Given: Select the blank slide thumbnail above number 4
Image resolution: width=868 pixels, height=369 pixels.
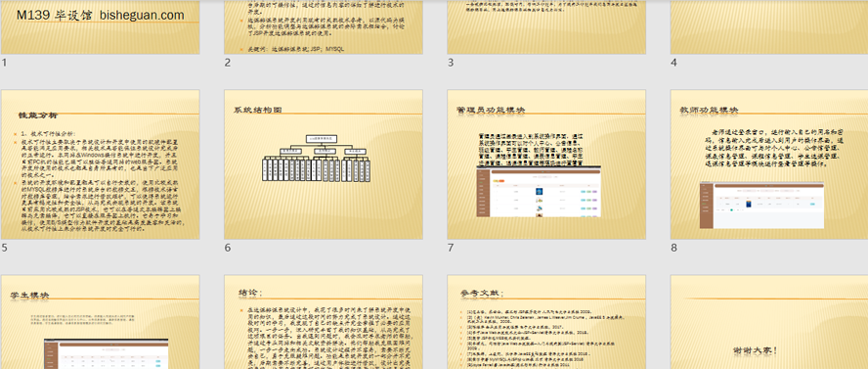Looking at the screenshot, I should [x=769, y=27].
